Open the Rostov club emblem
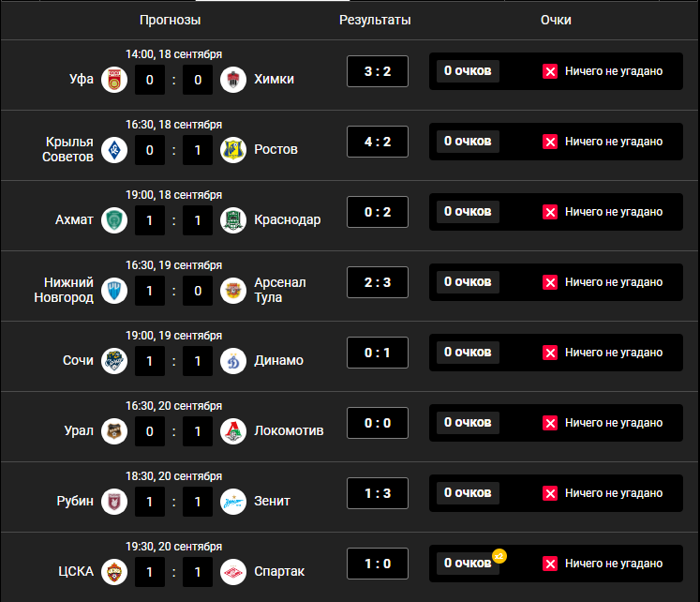The width and height of the screenshot is (700, 602). (233, 150)
